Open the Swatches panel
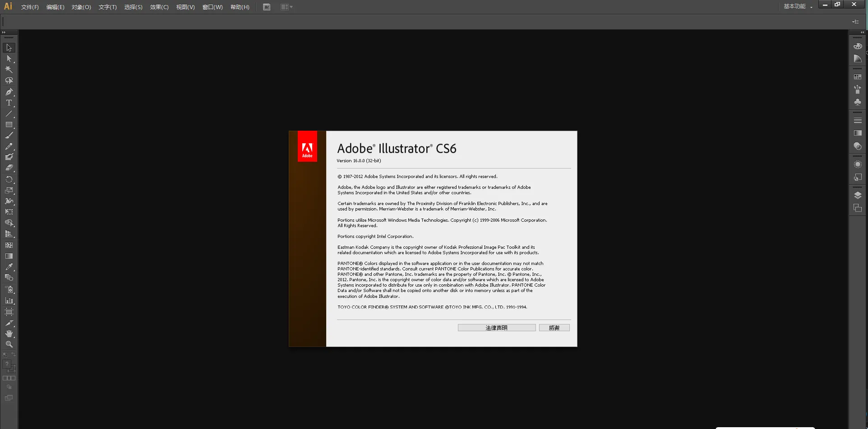The width and height of the screenshot is (868, 429). (x=858, y=77)
